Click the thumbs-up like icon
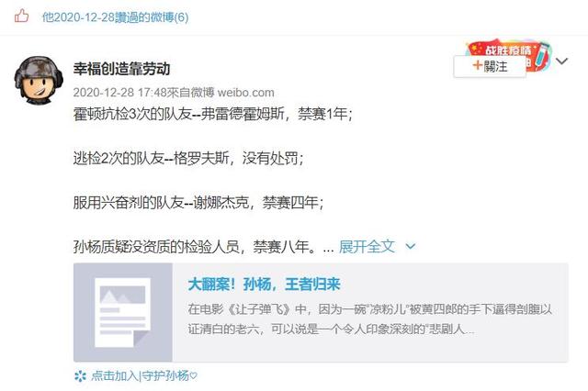The height and width of the screenshot is (391, 588). coord(21,17)
